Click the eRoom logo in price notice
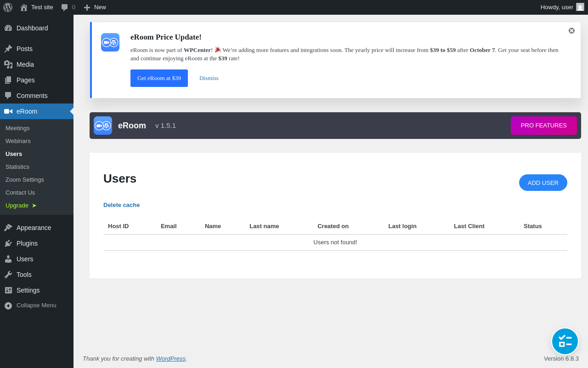The width and height of the screenshot is (588, 368). 110,42
